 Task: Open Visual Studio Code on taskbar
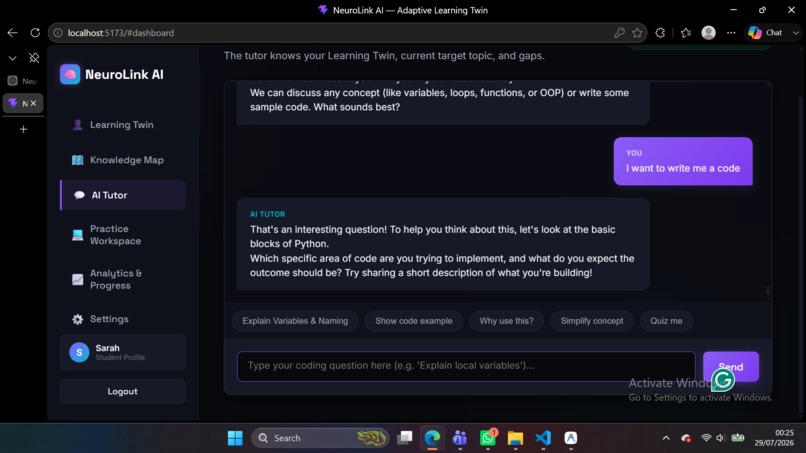coord(543,438)
